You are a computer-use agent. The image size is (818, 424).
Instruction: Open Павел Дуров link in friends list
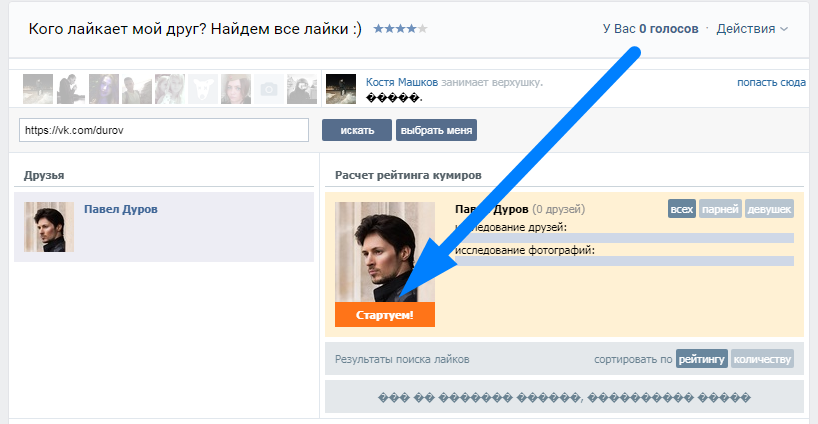point(121,209)
